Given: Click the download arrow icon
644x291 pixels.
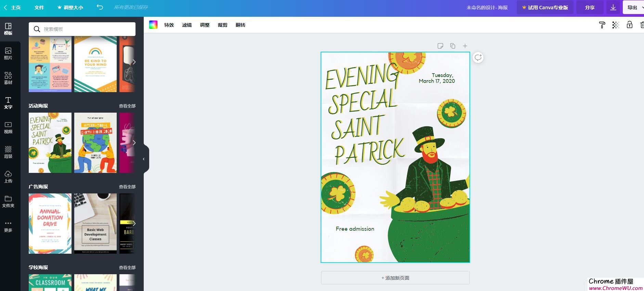Looking at the screenshot, I should (x=613, y=8).
